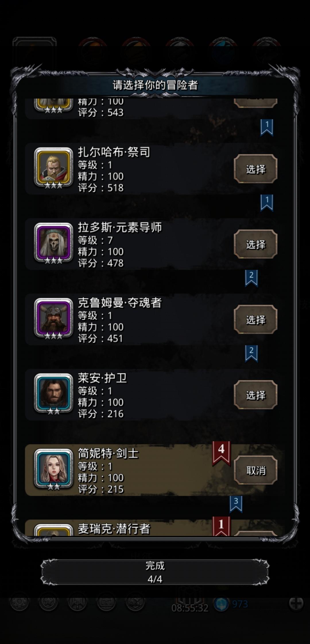Open 克鲁姆曼·夺魂者 dwarf portrait
Viewport: 310px width, 644px height.
pos(53,318)
